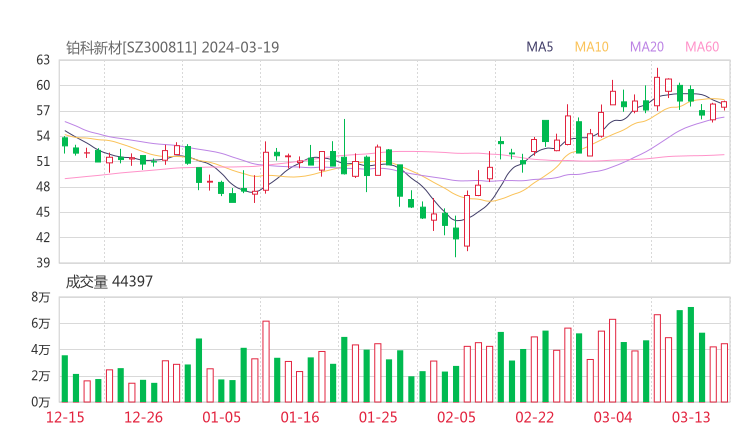Click the price axis value 63
The width and height of the screenshot is (740, 440).
tap(43, 60)
